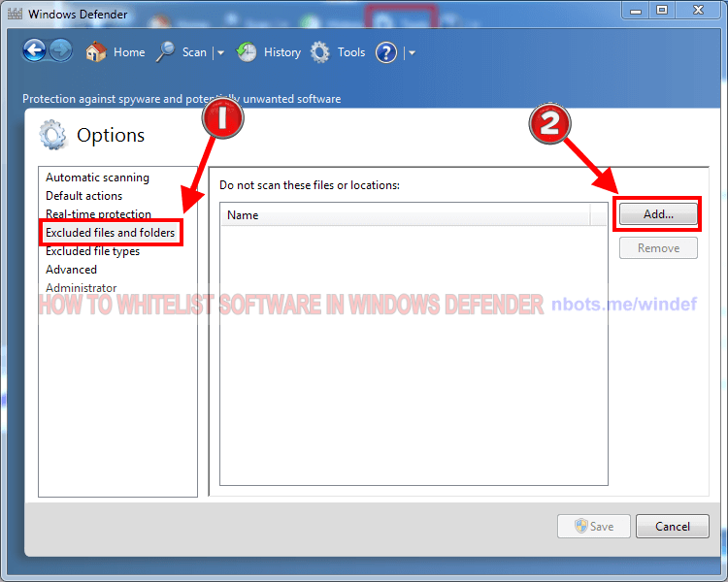Viewport: 728px width, 582px height.
Task: Select the Administrator option
Action: pos(82,288)
